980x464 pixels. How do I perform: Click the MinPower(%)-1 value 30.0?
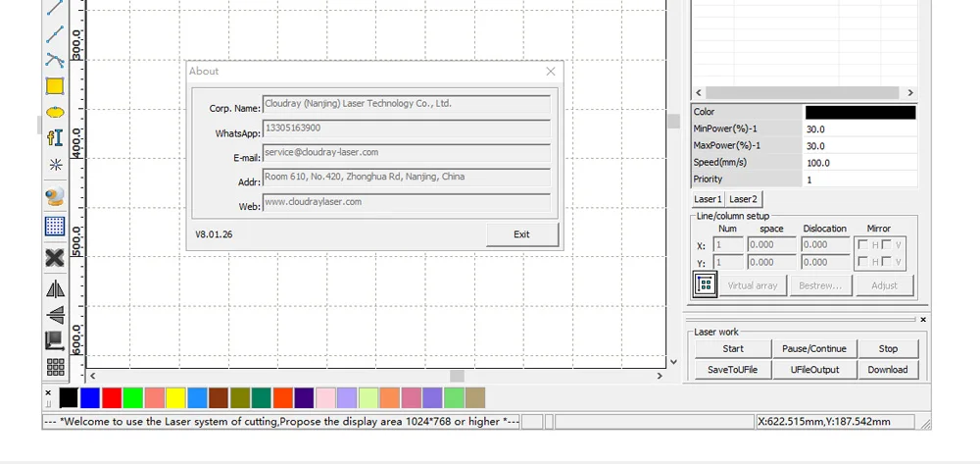(x=860, y=129)
